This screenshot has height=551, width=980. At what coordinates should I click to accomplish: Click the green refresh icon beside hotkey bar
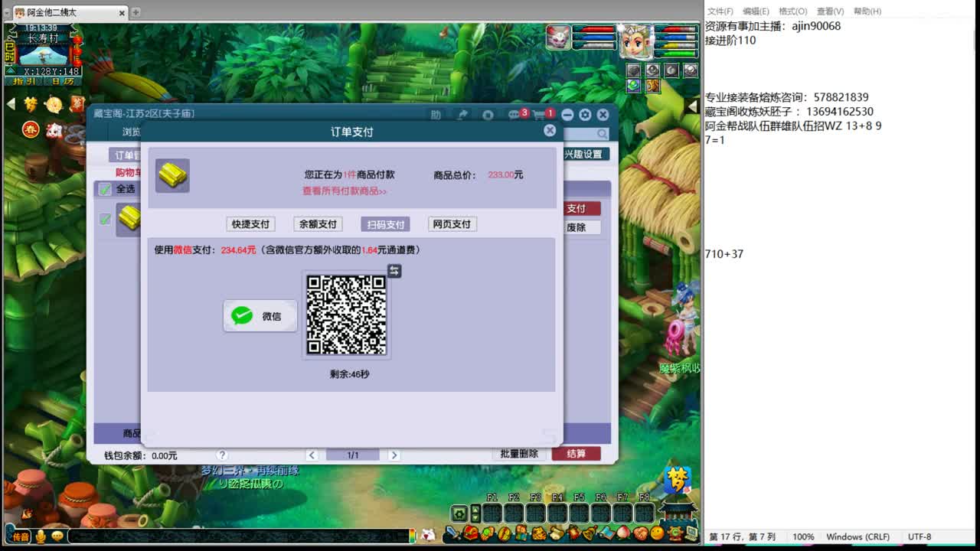(459, 514)
